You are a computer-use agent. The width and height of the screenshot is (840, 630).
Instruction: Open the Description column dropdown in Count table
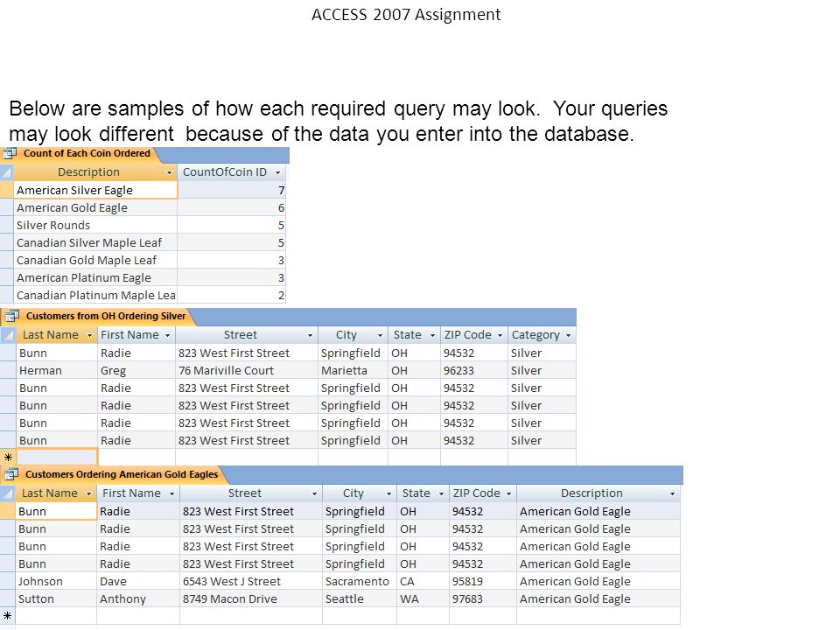click(169, 172)
